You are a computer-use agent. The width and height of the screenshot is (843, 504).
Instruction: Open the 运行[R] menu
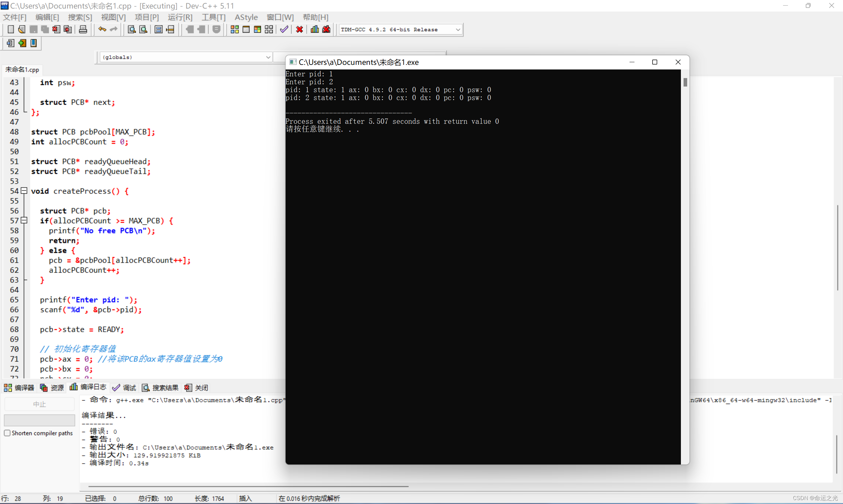pyautogui.click(x=180, y=17)
